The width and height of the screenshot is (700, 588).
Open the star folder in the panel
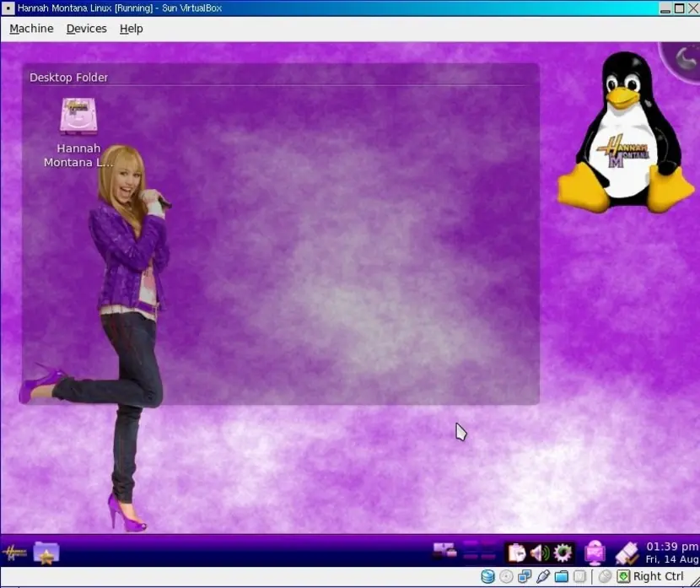tap(46, 553)
